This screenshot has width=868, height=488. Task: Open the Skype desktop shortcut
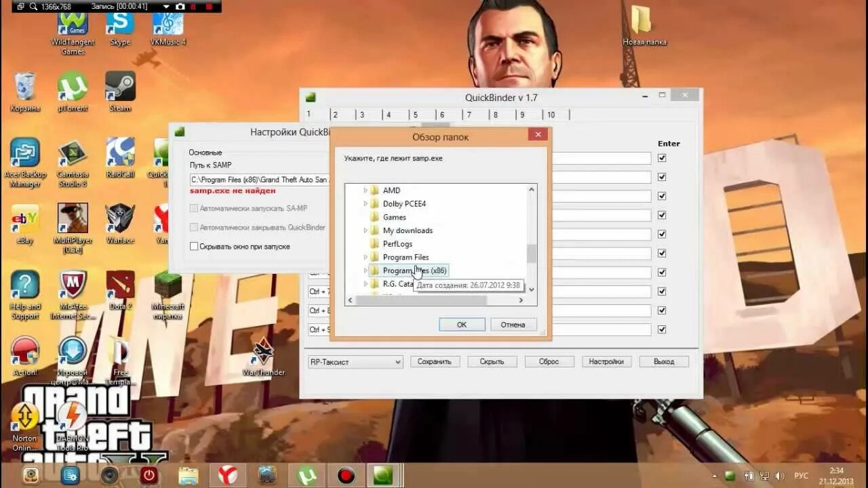tap(120, 28)
